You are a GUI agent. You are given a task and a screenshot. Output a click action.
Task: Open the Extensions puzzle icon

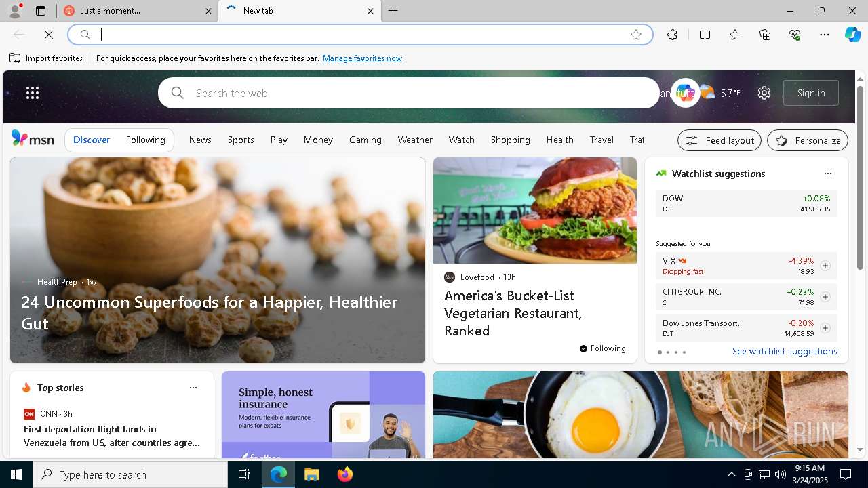click(x=672, y=35)
